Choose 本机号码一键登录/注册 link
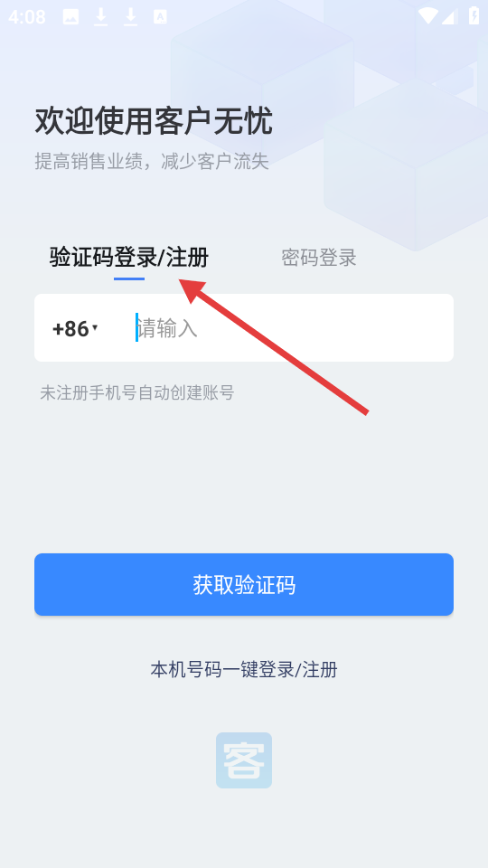This screenshot has width=488, height=868. [244, 669]
